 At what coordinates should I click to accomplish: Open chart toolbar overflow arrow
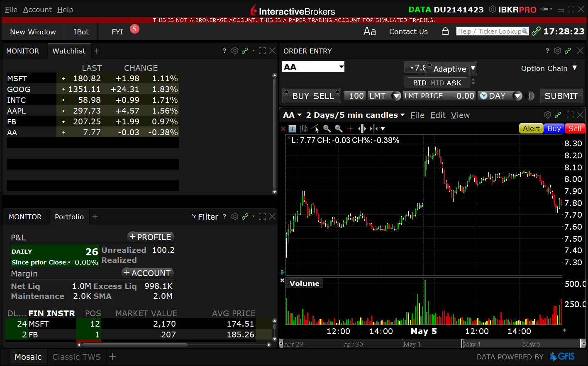click(383, 128)
